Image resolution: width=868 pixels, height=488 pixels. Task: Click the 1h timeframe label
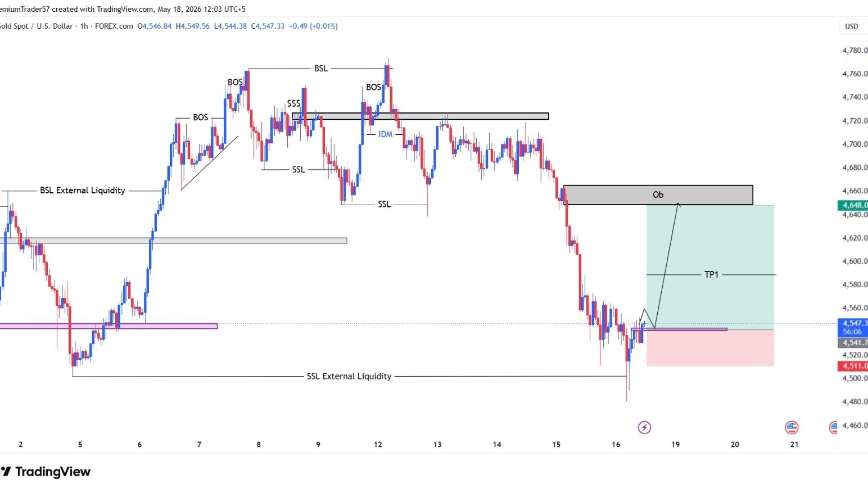84,26
